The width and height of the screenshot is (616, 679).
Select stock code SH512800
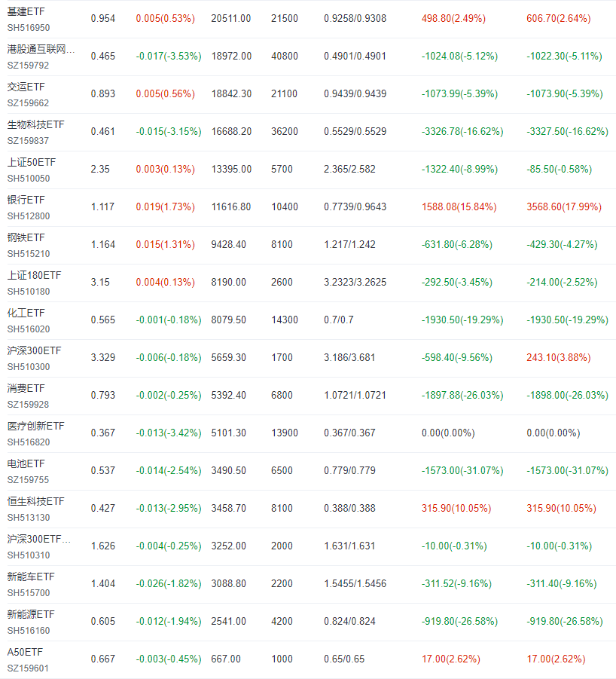(29, 216)
